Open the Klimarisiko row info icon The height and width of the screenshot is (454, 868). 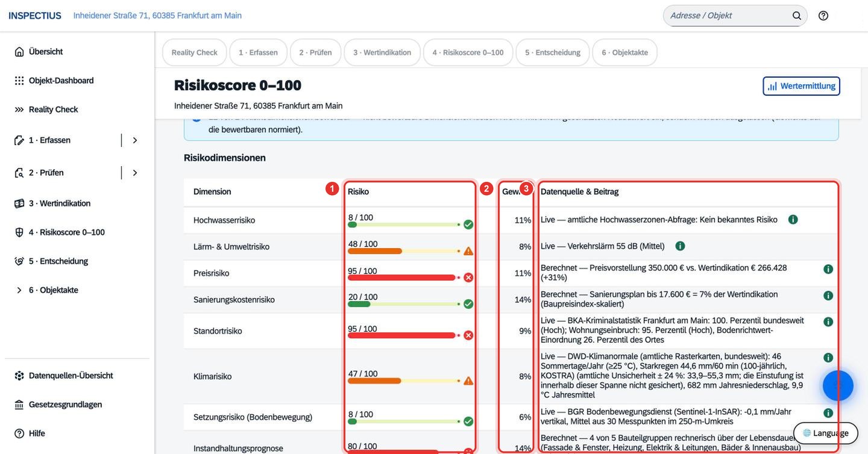(828, 358)
